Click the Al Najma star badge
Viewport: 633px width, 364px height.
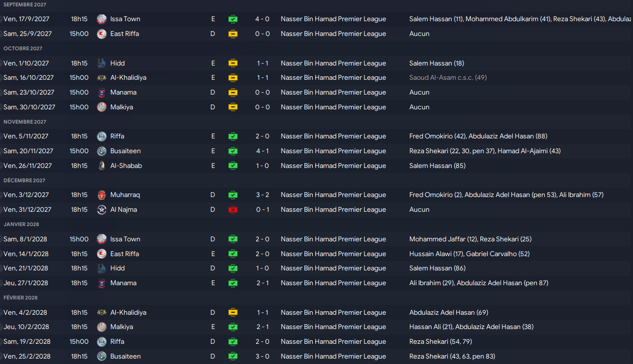(101, 210)
